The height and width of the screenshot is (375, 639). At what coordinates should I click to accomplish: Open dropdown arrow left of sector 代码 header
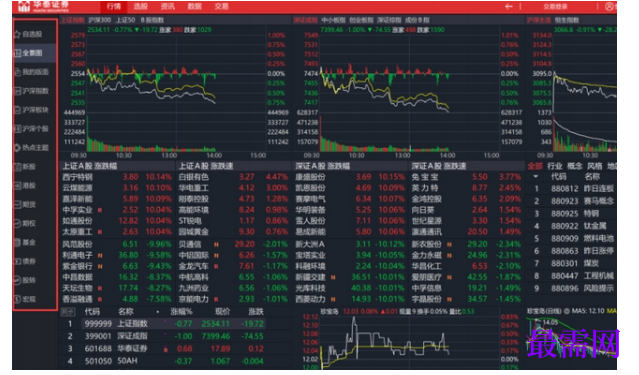pyautogui.click(x=535, y=176)
